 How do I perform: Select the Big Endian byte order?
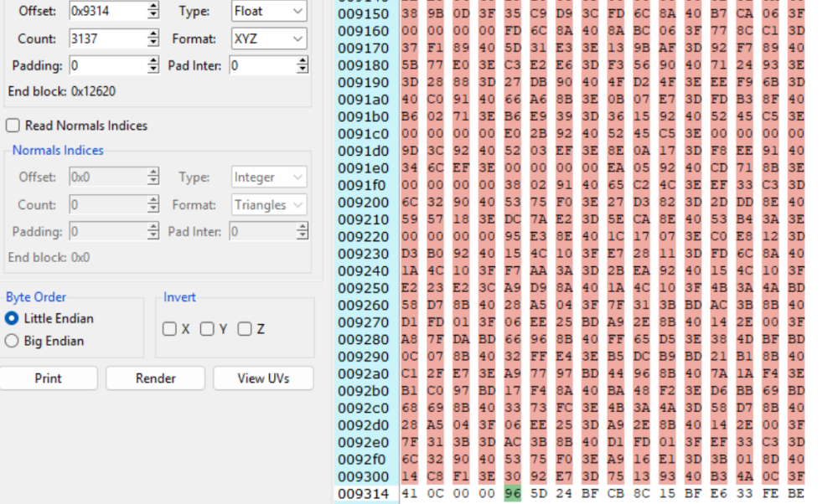click(x=12, y=341)
